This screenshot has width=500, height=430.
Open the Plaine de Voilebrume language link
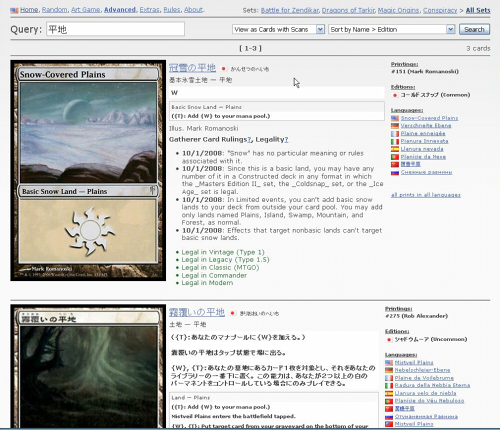coord(424,378)
